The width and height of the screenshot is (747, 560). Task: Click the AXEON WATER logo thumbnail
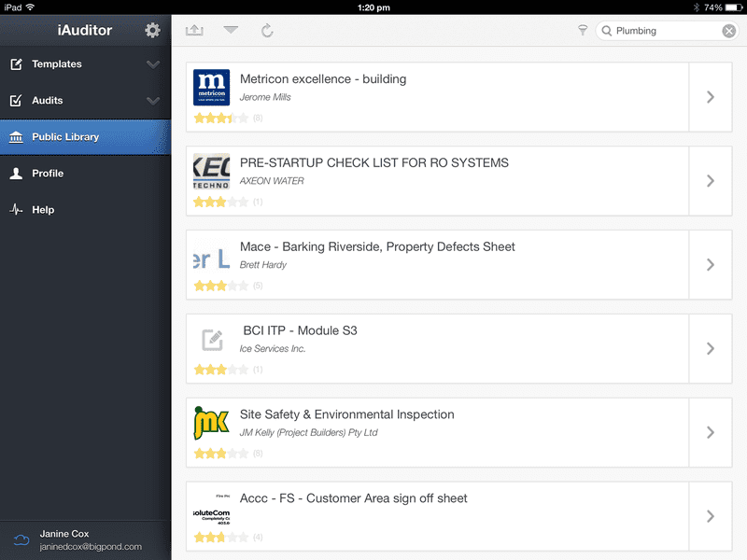[212, 171]
